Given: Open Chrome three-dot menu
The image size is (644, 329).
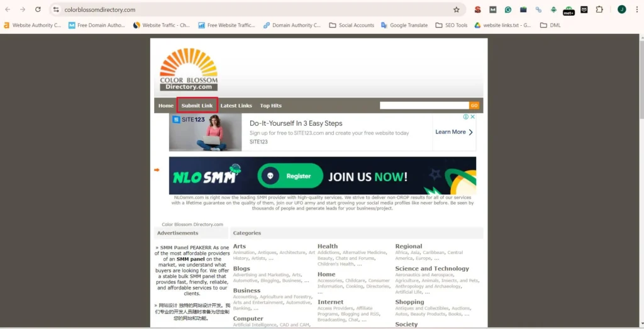Looking at the screenshot, I should [636, 9].
